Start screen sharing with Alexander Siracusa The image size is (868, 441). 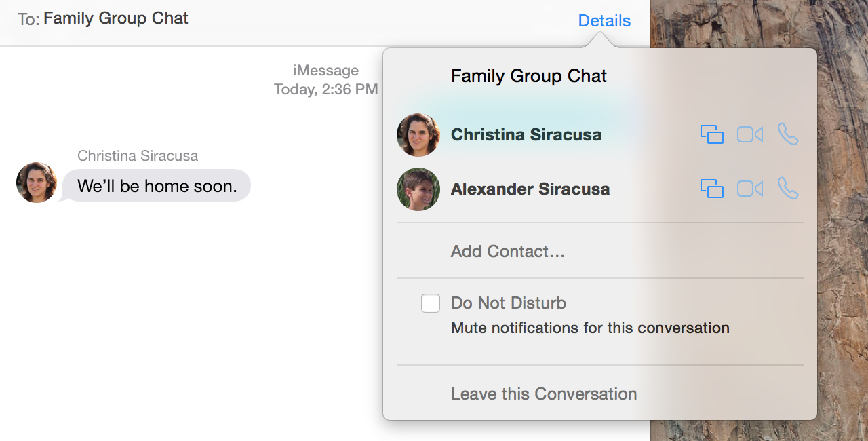coord(712,189)
